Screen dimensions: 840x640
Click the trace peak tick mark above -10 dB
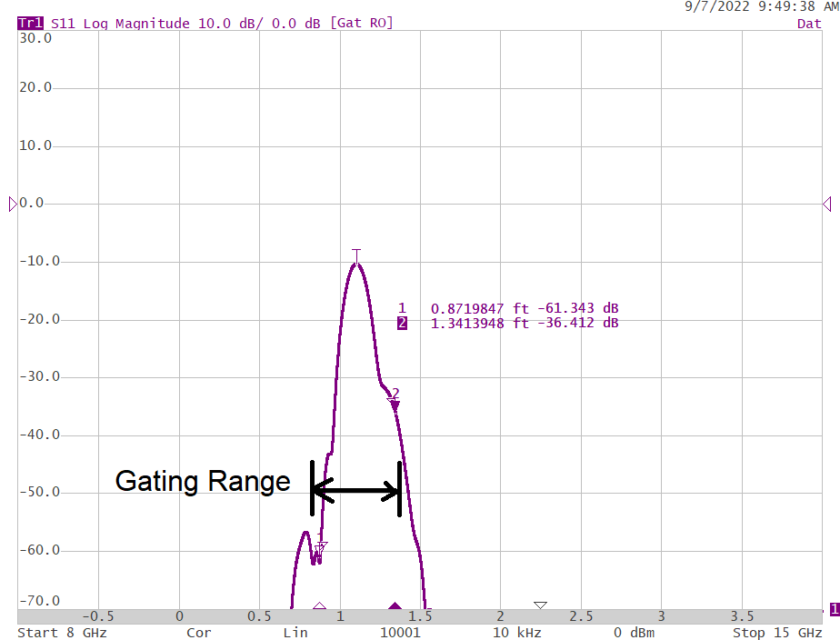356,256
